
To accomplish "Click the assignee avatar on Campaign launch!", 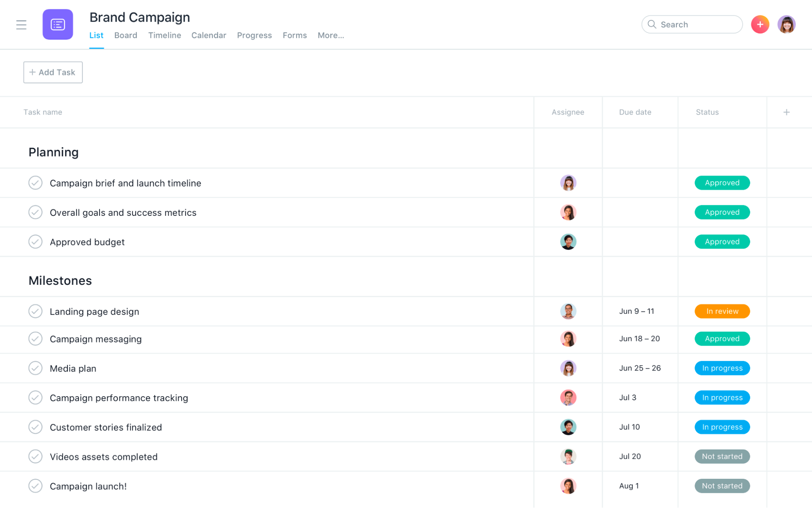I will click(x=568, y=486).
